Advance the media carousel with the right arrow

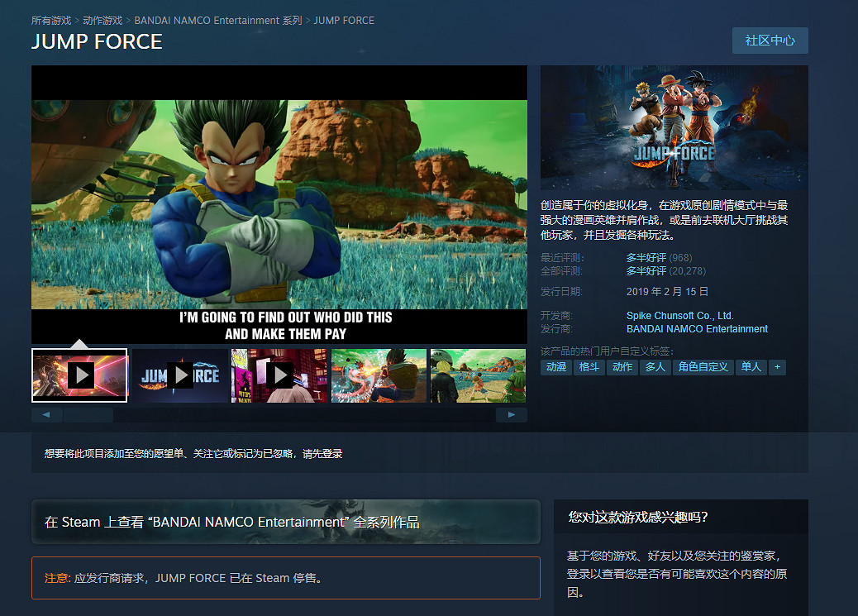click(x=512, y=414)
